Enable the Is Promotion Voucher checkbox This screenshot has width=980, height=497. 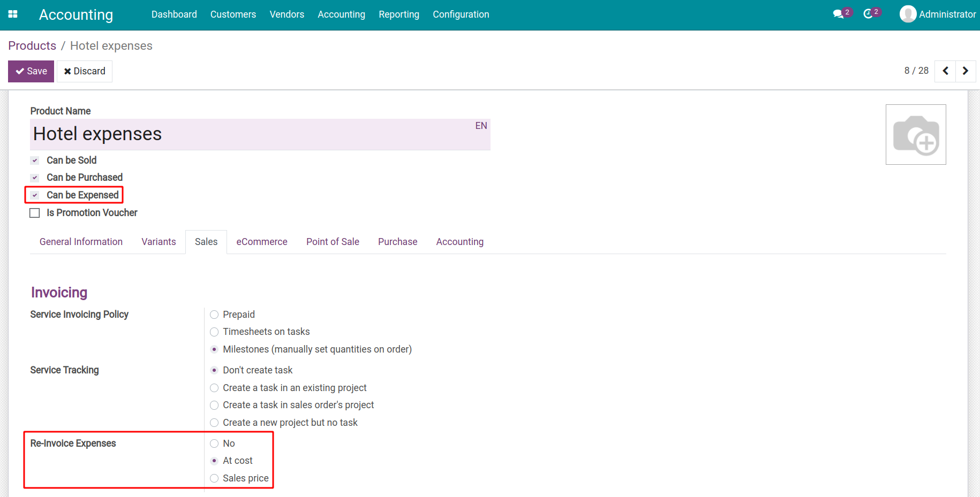point(35,213)
